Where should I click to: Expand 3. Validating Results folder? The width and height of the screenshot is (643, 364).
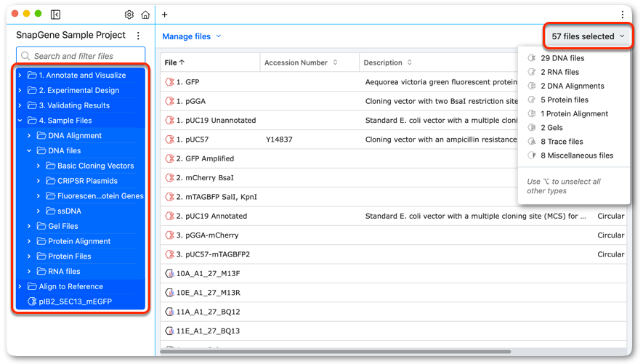[x=20, y=105]
